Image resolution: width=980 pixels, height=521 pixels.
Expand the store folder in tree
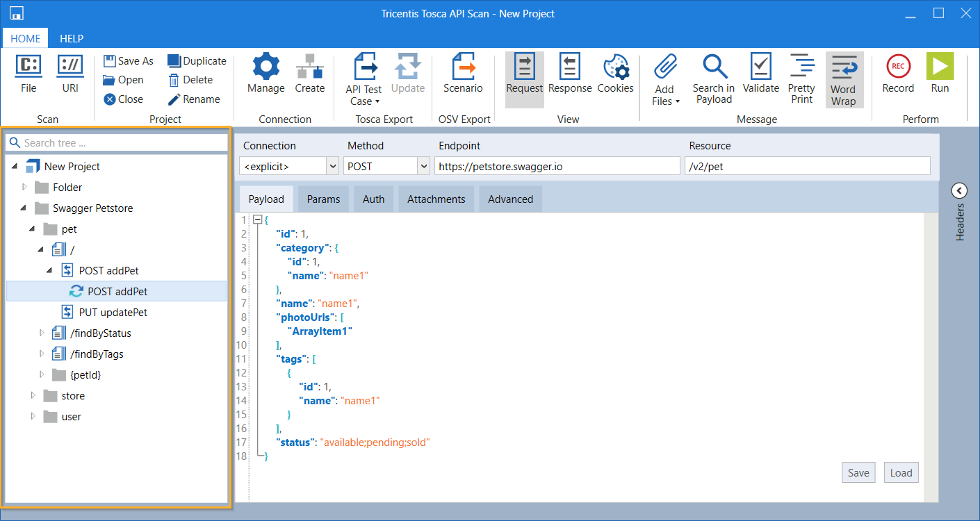(x=33, y=396)
